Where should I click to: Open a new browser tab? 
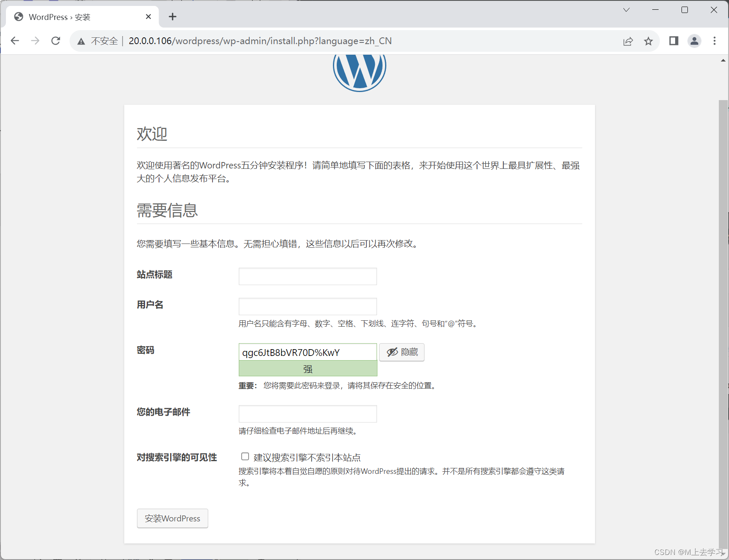[173, 17]
